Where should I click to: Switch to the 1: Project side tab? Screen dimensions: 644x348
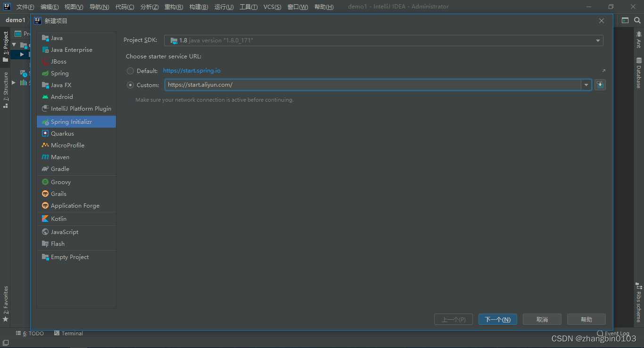6,47
